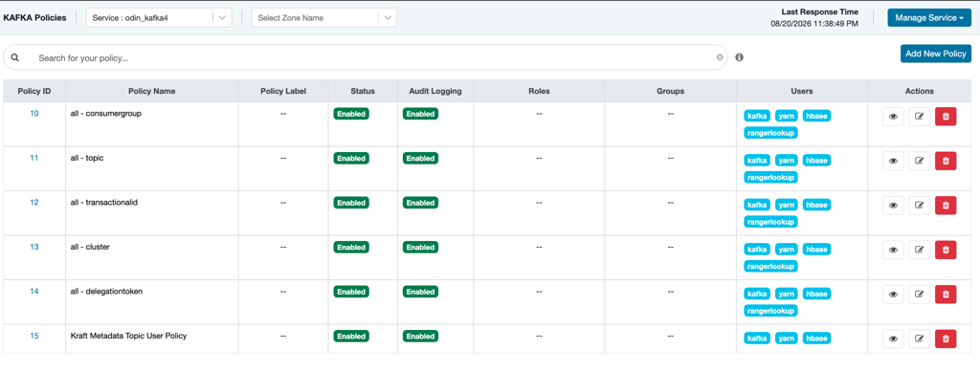Select policy name all - cluster

click(90, 247)
